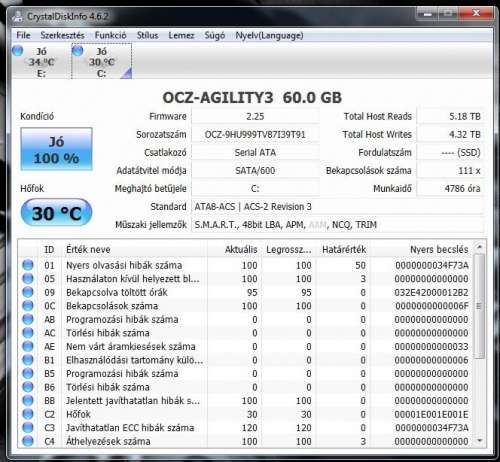Screen dimensions: 500x462
Task: Click status orb for attribute AE row
Action: click(x=28, y=346)
